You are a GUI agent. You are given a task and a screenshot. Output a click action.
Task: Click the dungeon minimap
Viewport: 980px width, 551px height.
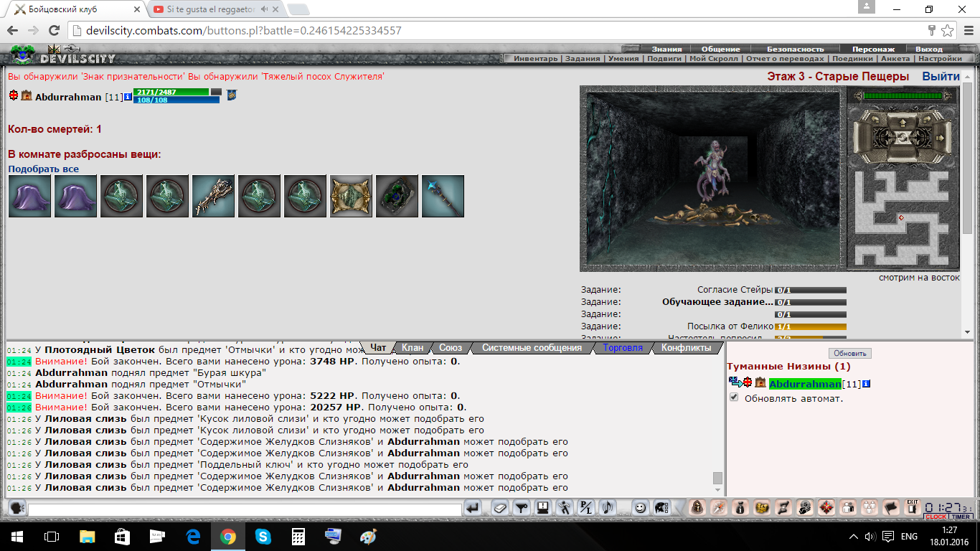click(x=903, y=217)
